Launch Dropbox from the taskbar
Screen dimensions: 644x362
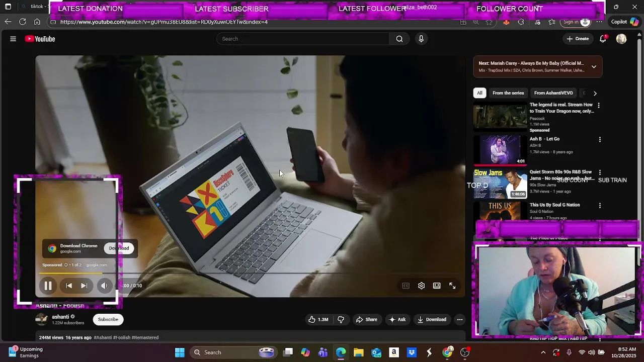(x=412, y=352)
